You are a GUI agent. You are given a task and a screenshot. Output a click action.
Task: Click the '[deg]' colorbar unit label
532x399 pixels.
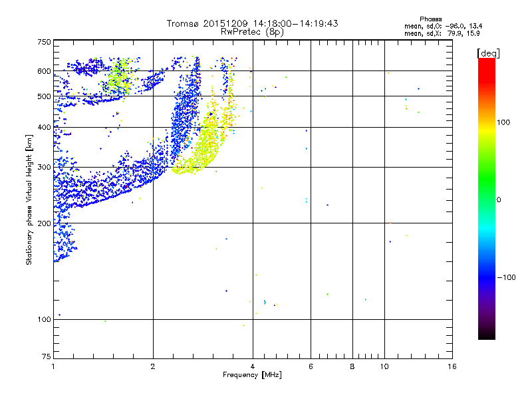click(x=488, y=53)
